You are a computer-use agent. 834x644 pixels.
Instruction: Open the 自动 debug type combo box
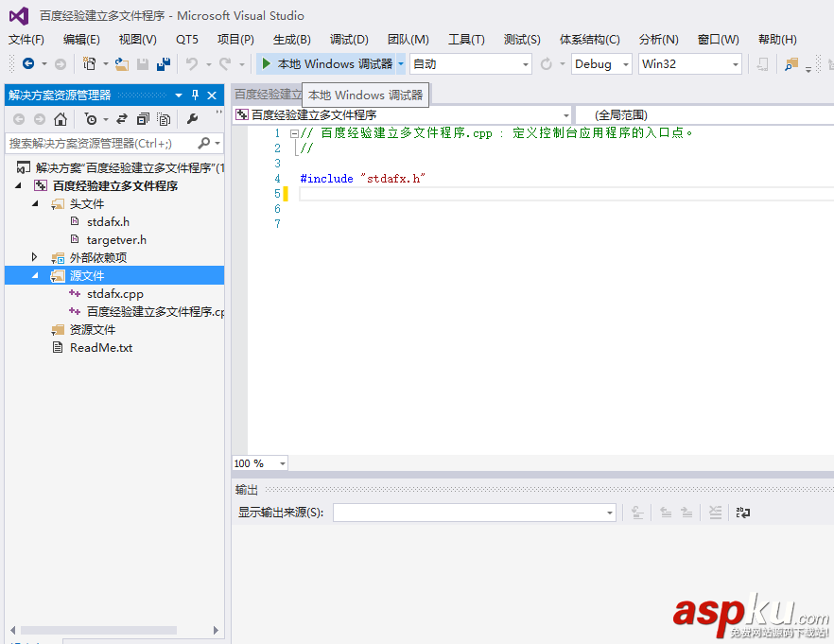[470, 64]
